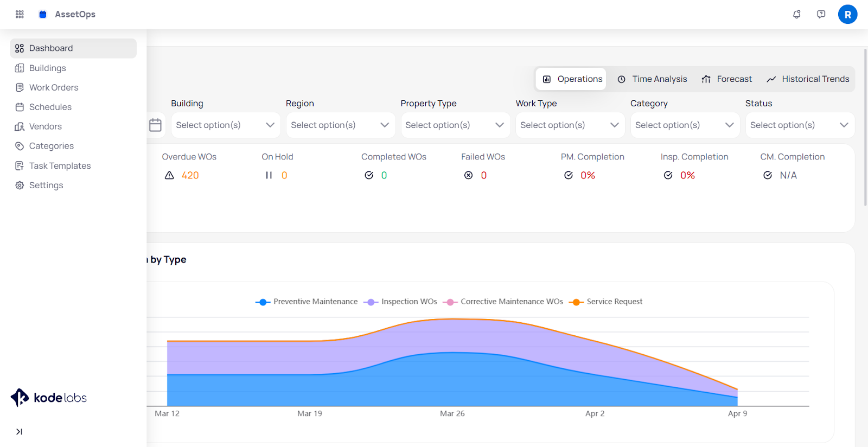
Task: Click the calendar date picker icon
Action: pos(155,125)
